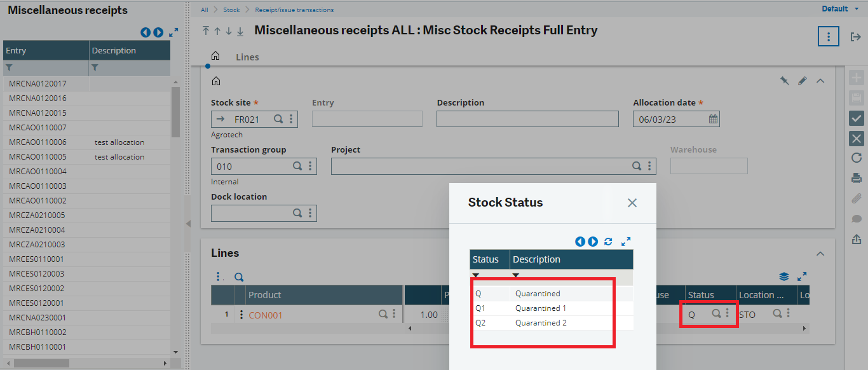
Task: Collapse the header panel using its chevron
Action: [x=820, y=81]
